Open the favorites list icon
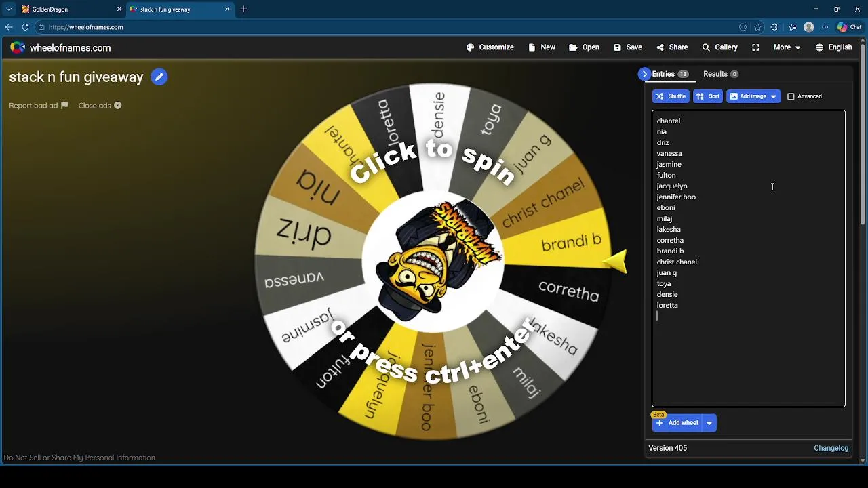 tap(792, 27)
